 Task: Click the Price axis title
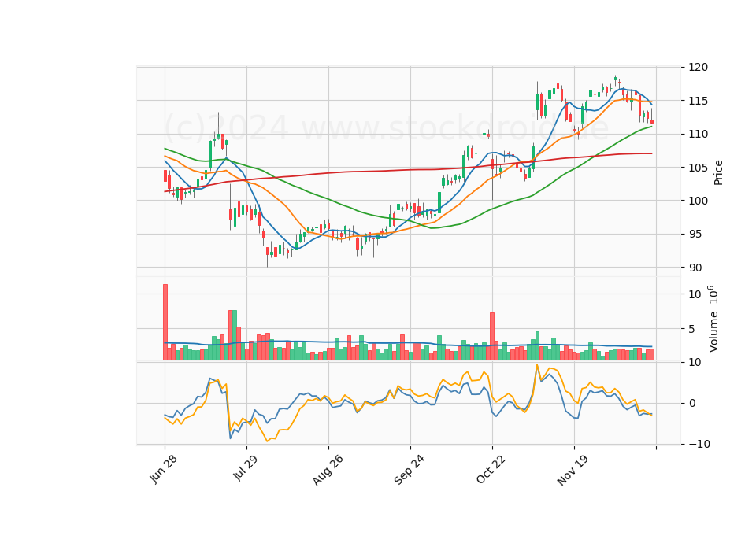[718, 173]
